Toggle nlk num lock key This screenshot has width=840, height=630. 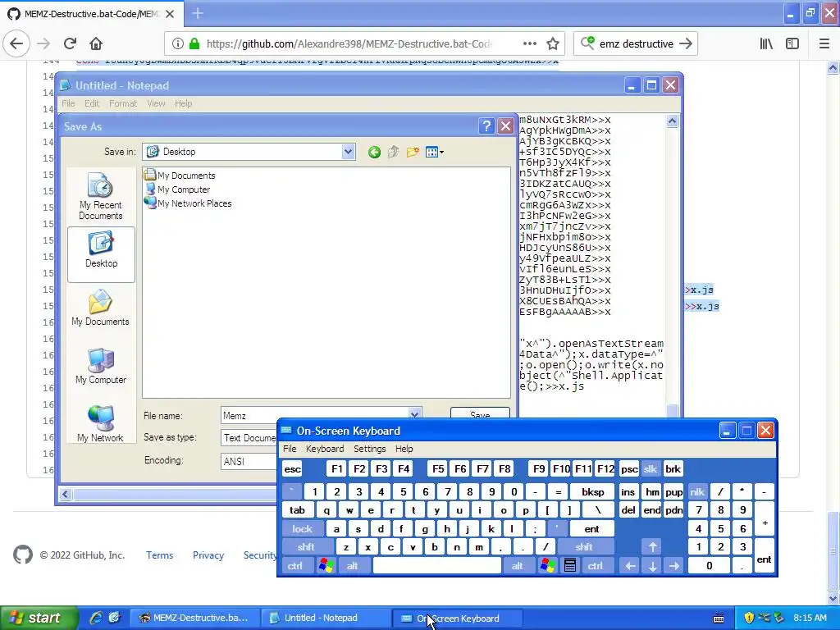point(697,492)
